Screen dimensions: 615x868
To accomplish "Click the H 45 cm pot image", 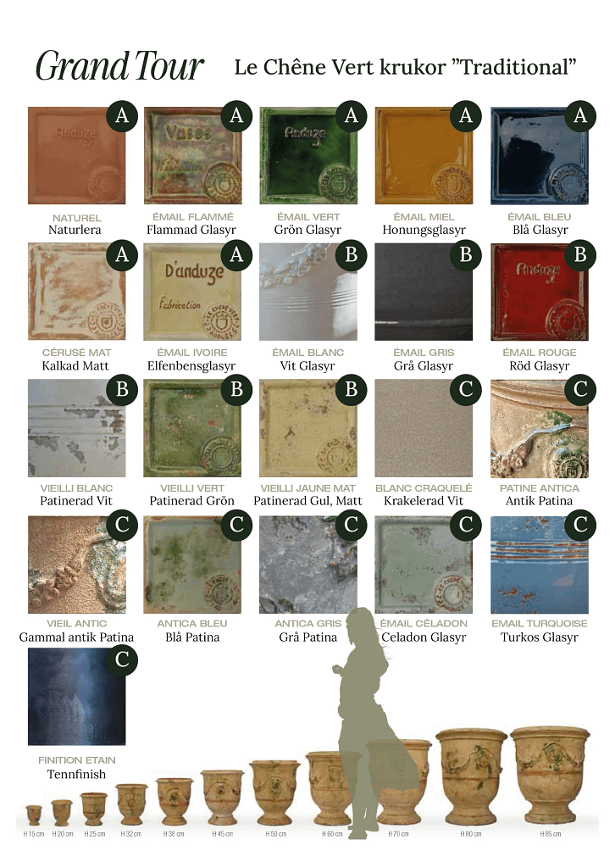I will pyautogui.click(x=222, y=797).
